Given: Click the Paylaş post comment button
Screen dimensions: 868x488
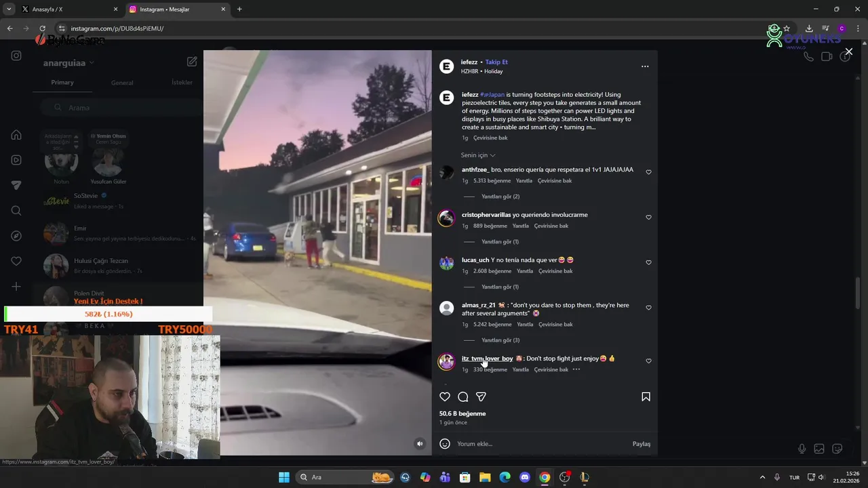Looking at the screenshot, I should [642, 444].
